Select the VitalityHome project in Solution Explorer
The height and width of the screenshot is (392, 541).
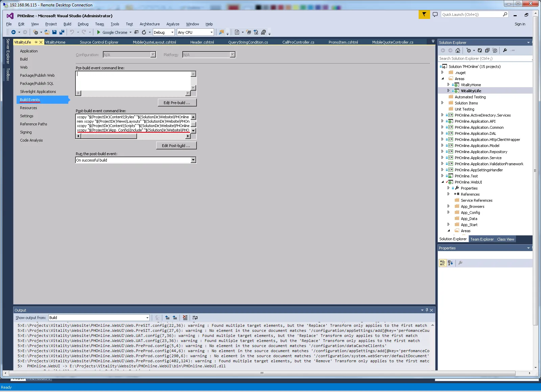pyautogui.click(x=471, y=85)
